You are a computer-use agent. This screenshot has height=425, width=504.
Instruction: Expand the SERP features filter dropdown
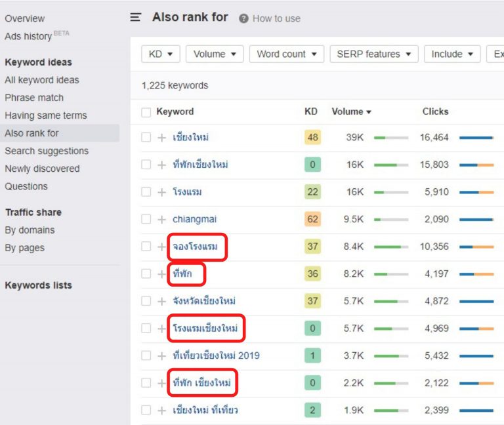[373, 54]
